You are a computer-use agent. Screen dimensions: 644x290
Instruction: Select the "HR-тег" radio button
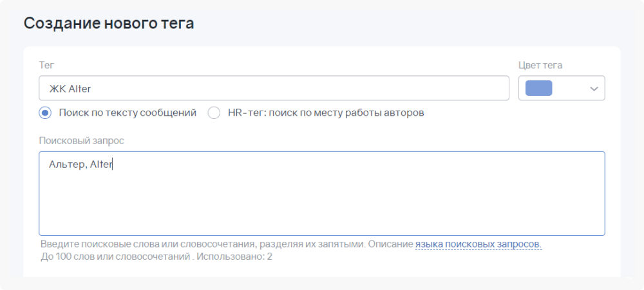(x=214, y=113)
